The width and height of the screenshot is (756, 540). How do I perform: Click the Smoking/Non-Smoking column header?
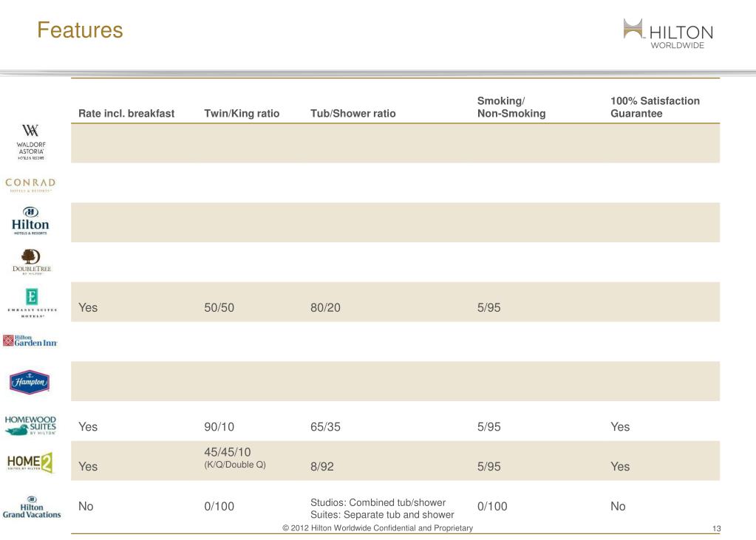tap(511, 107)
